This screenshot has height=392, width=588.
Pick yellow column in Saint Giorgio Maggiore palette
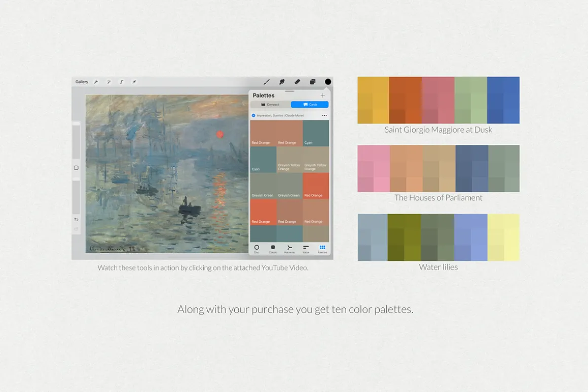[373, 100]
